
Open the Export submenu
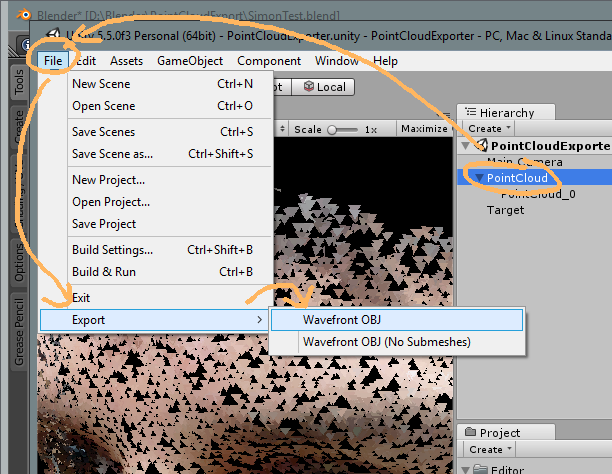pyautogui.click(x=154, y=320)
